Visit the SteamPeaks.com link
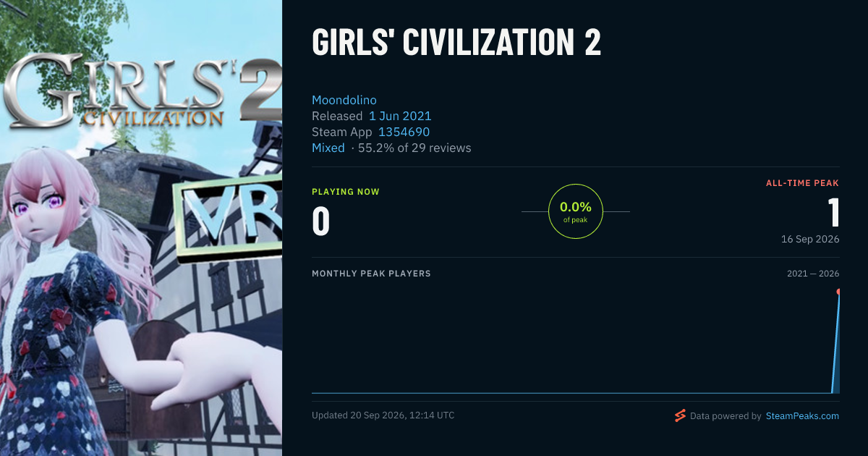Viewport: 868px width, 456px height. pyautogui.click(x=802, y=416)
